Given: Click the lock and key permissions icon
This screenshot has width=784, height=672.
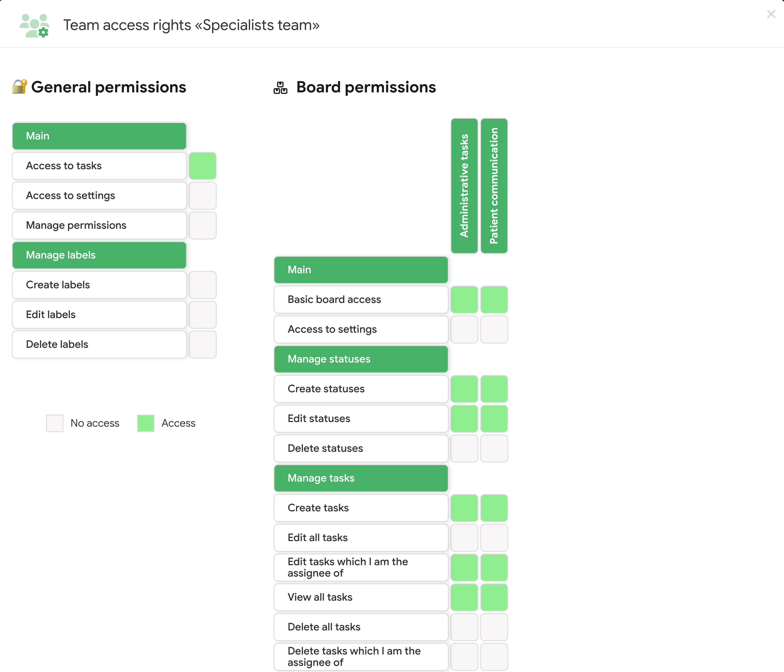Looking at the screenshot, I should point(19,87).
